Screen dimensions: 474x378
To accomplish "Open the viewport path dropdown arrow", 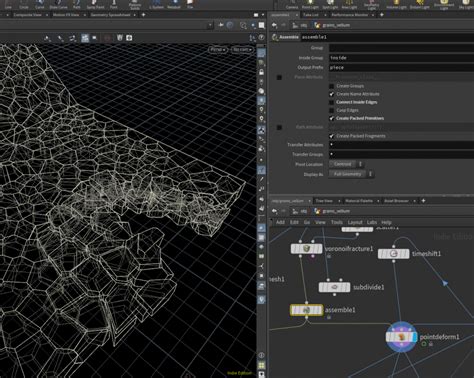I will click(210, 25).
